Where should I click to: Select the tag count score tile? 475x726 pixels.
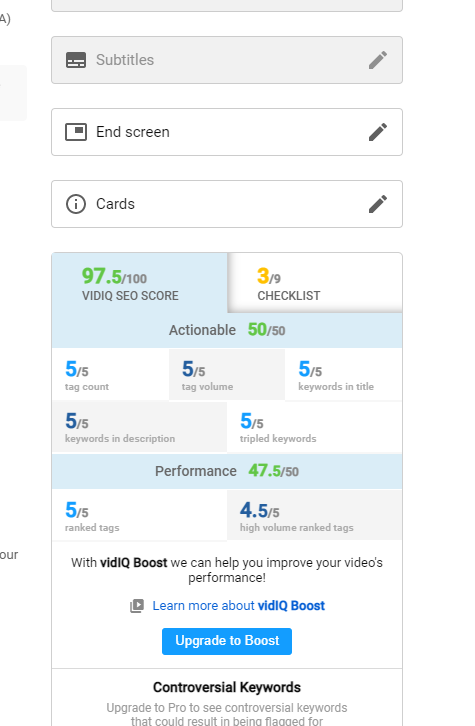pos(110,375)
